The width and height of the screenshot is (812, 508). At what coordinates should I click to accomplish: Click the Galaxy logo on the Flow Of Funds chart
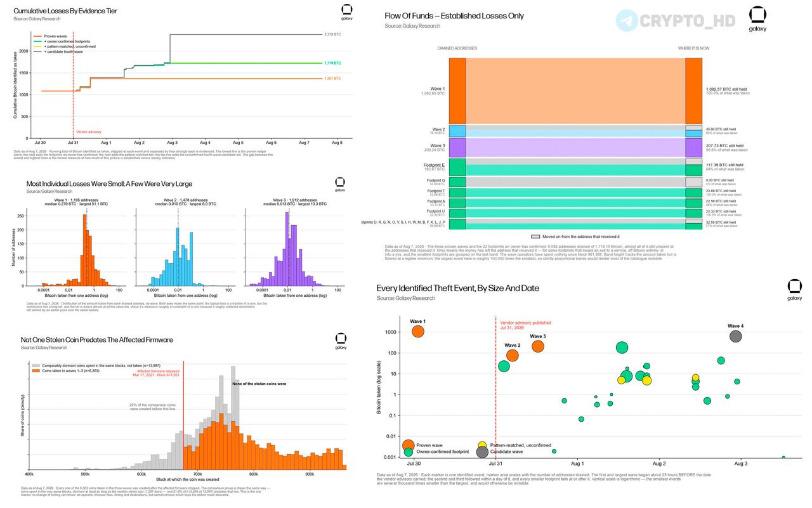(757, 18)
